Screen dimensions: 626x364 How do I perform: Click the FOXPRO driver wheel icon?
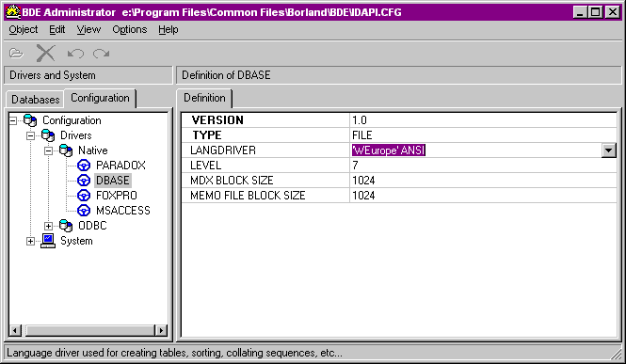[x=84, y=196]
